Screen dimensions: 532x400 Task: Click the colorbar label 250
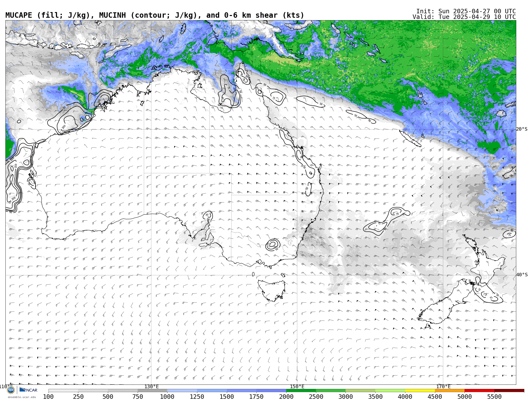78,397
